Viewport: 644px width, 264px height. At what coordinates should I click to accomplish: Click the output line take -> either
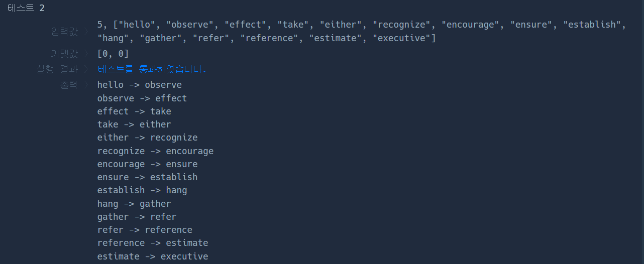(134, 124)
